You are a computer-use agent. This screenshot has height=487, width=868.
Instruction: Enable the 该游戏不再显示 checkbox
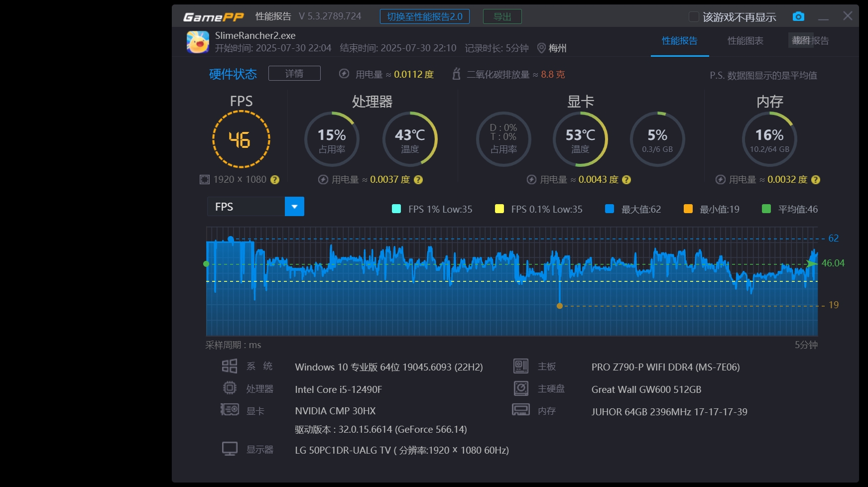[694, 17]
